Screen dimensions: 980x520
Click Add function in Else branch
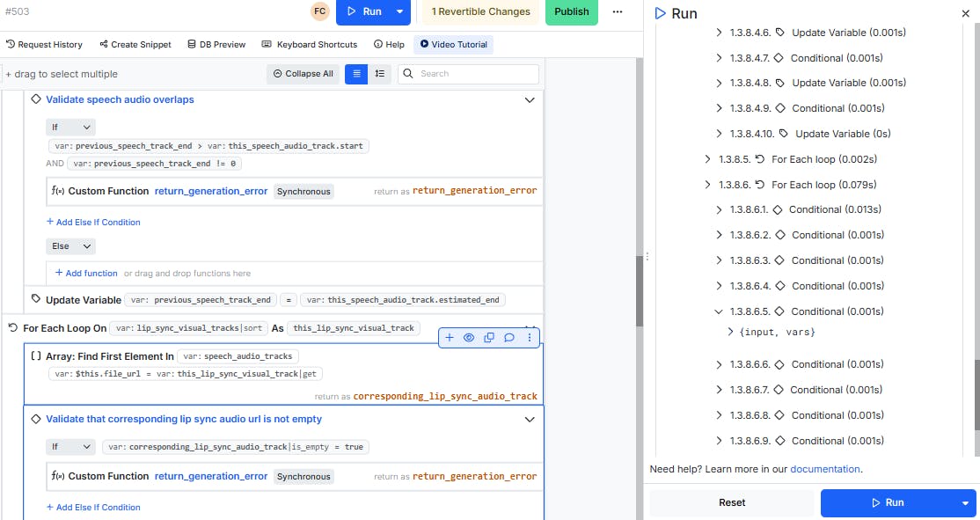(86, 273)
